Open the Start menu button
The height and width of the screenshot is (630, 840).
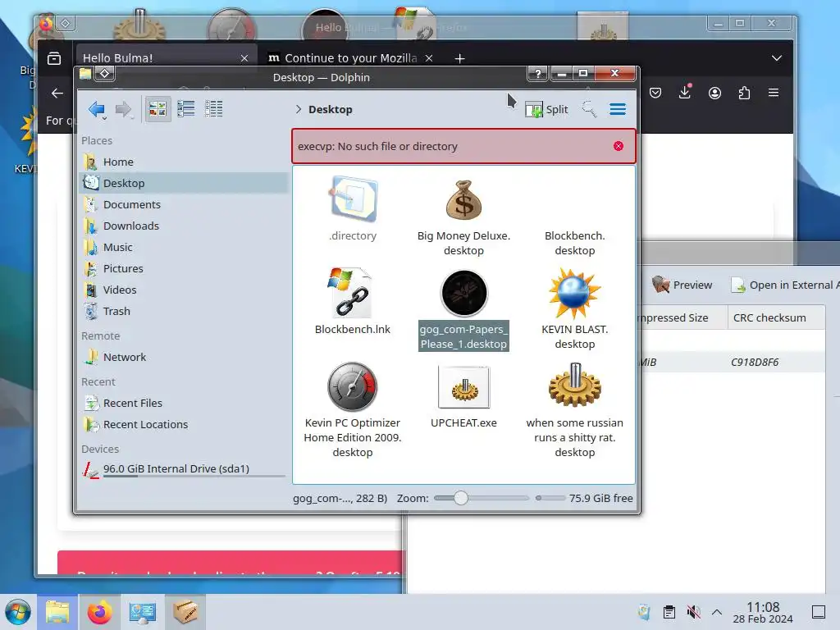click(x=18, y=612)
